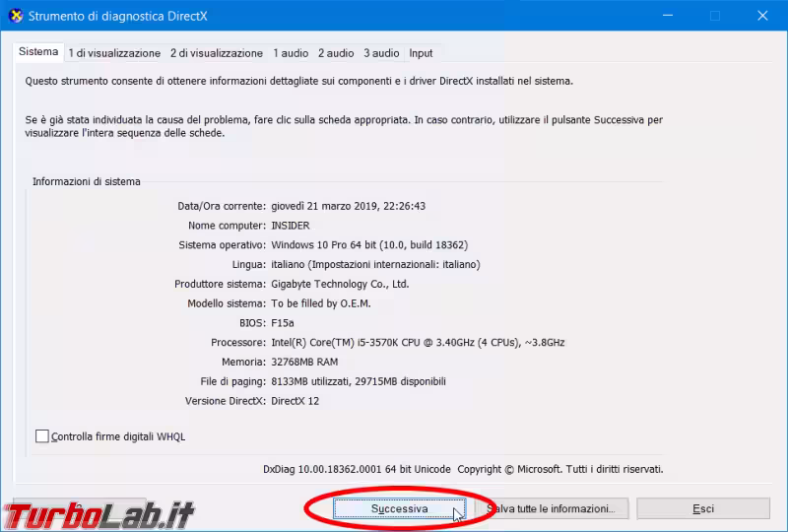Image resolution: width=788 pixels, height=532 pixels.
Task: Click the To be filled by O.E.M. value
Action: [321, 303]
